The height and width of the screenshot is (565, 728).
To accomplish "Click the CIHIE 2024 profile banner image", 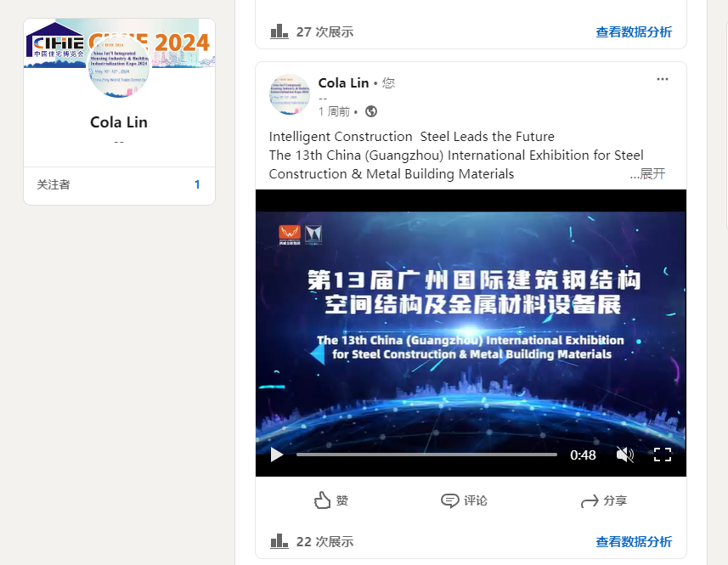I will [x=119, y=43].
